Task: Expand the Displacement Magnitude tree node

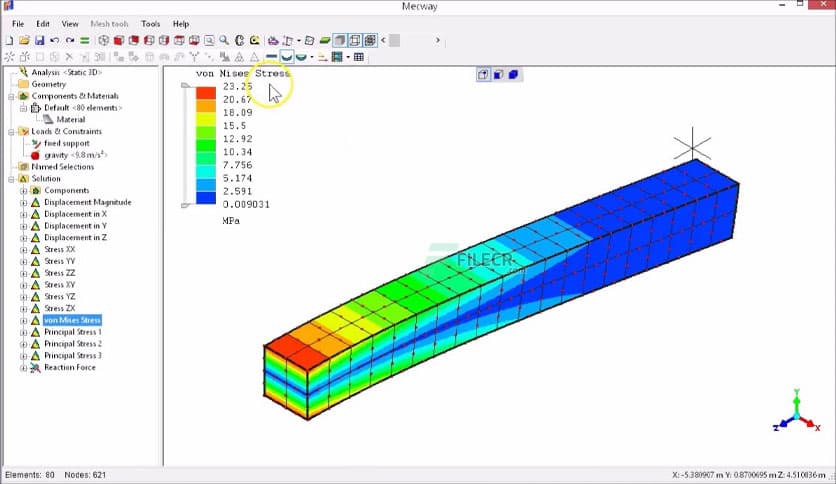Action: pos(23,202)
